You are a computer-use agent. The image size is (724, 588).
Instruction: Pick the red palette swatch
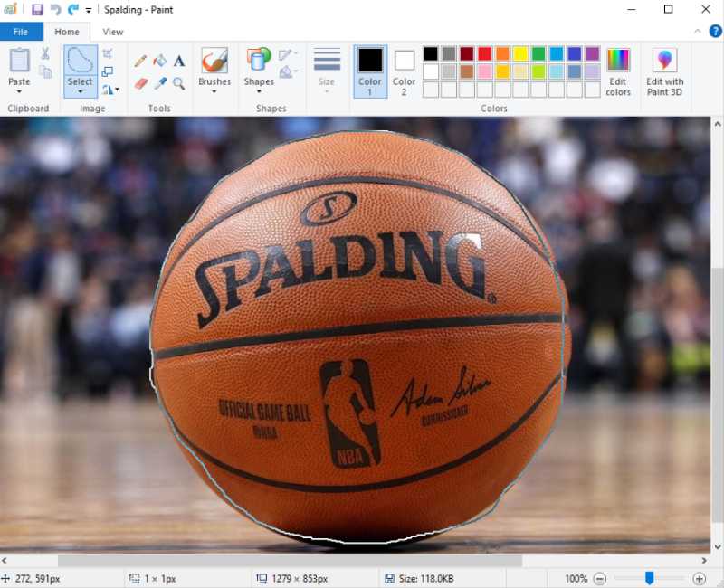click(x=484, y=53)
